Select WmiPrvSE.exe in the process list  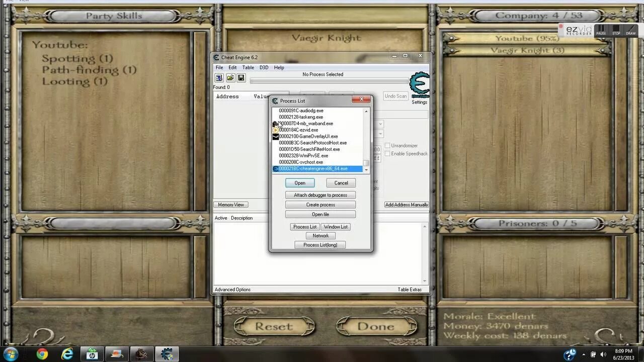[x=303, y=156]
